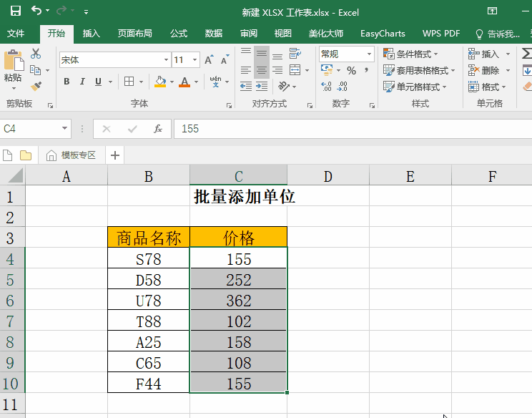Click the Save icon in title bar

pyautogui.click(x=15, y=11)
